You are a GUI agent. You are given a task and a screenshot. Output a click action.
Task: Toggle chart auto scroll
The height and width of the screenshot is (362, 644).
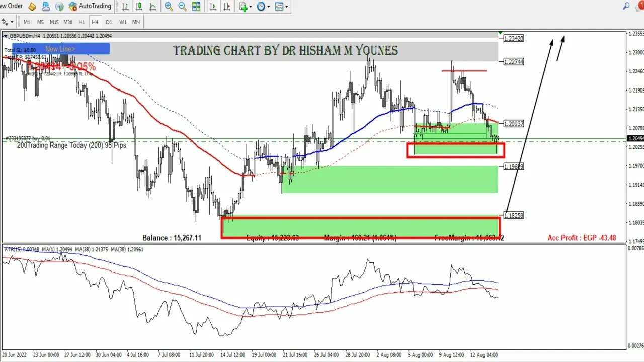pos(213,7)
